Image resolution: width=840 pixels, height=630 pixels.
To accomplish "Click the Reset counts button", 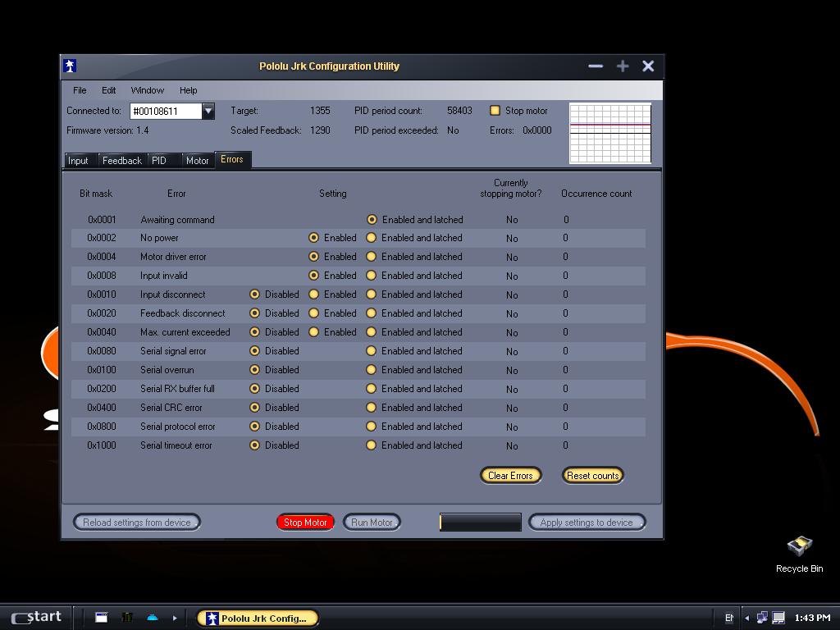I will click(592, 475).
